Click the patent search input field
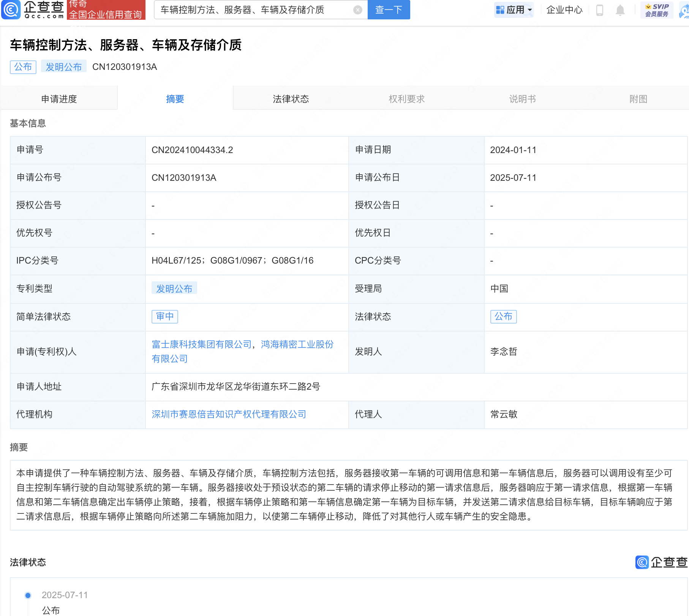The width and height of the screenshot is (689, 616). [x=254, y=10]
